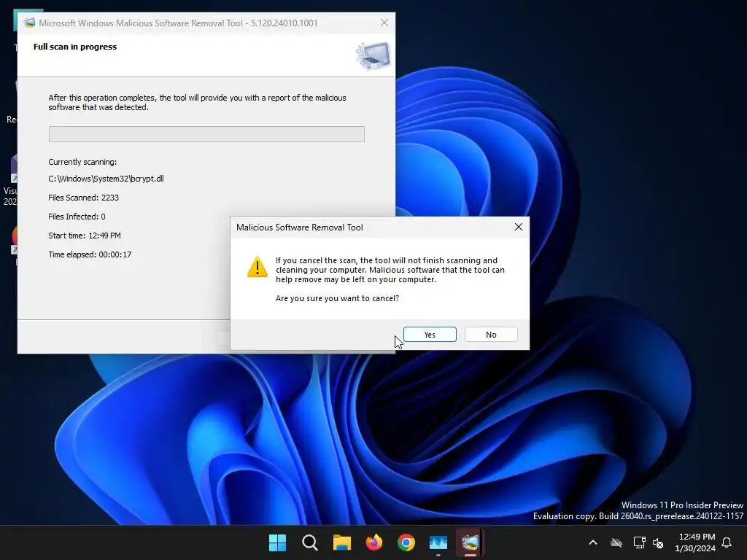Select the 'Full scan in progress' heading
This screenshot has height=560, width=747.
click(x=75, y=47)
